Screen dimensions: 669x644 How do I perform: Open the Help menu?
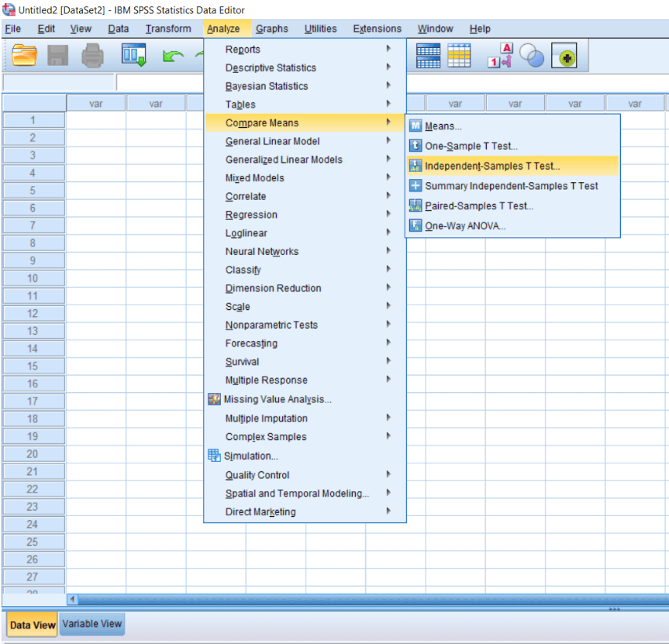tap(480, 29)
